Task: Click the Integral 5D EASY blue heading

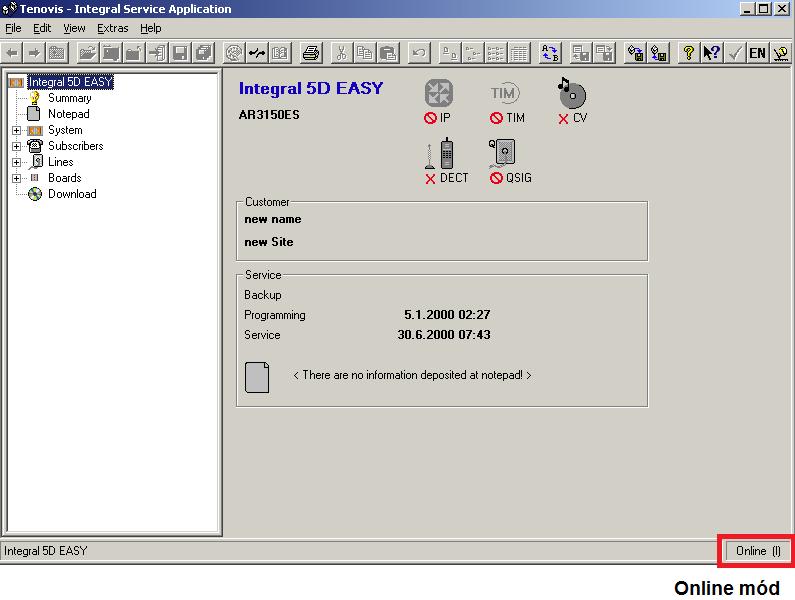Action: (311, 88)
